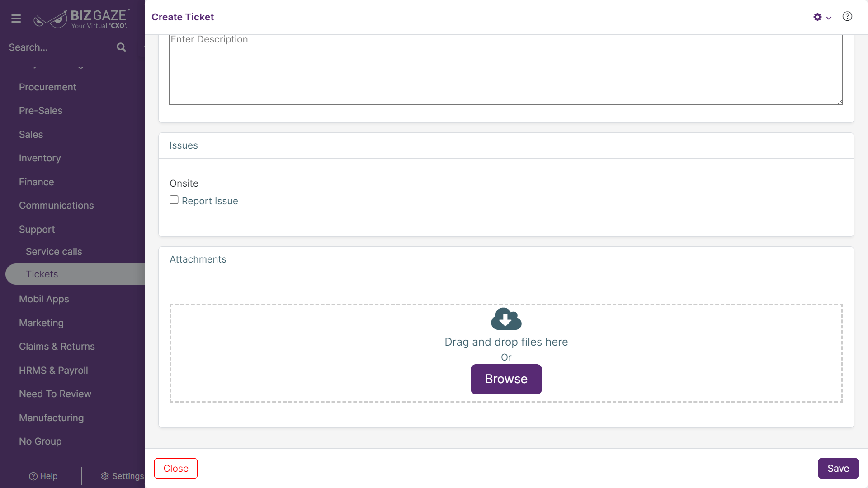The width and height of the screenshot is (868, 488).
Task: Open the No Group menu
Action: tap(40, 441)
